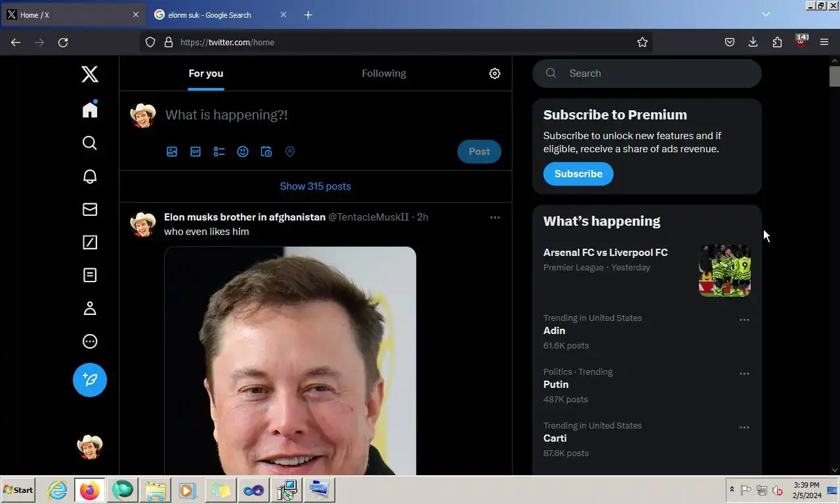Click the Post button
The width and height of the screenshot is (840, 504).
click(479, 152)
